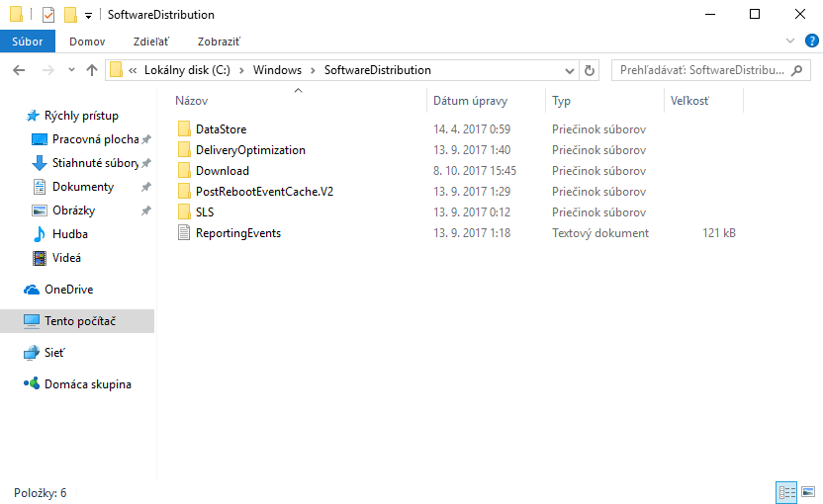The width and height of the screenshot is (823, 504).
Task: Open Videá in the sidebar
Action: [66, 258]
